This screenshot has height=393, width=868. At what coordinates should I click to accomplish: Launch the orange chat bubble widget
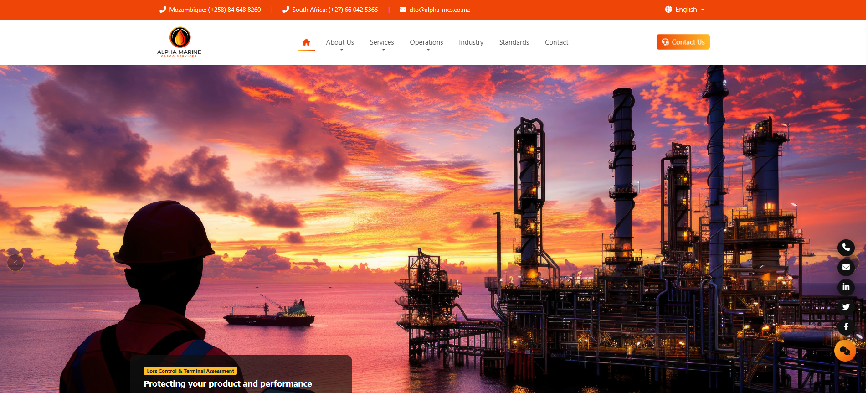click(x=845, y=351)
